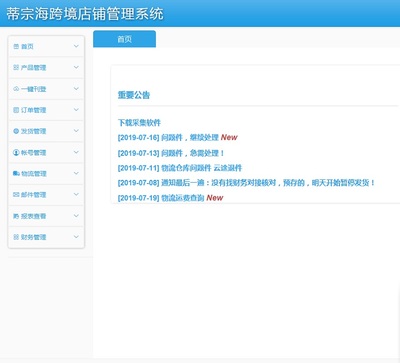
Task: Expand the 财务管理 chevron
Action: pos(76,237)
